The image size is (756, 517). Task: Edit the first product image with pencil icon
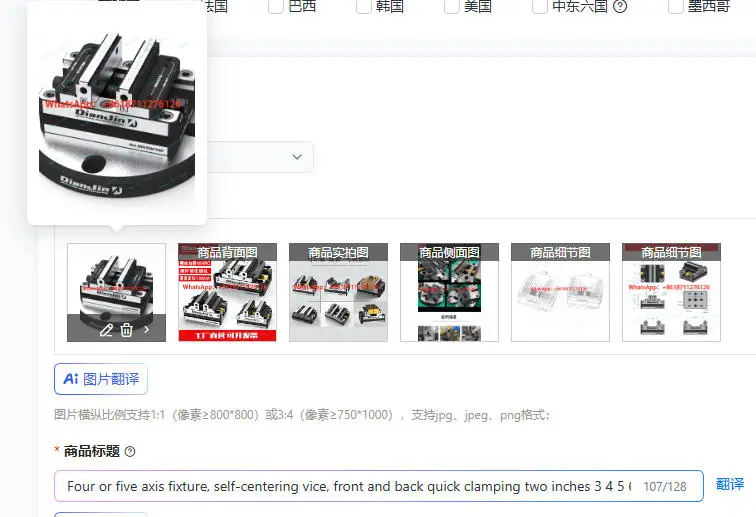point(106,330)
